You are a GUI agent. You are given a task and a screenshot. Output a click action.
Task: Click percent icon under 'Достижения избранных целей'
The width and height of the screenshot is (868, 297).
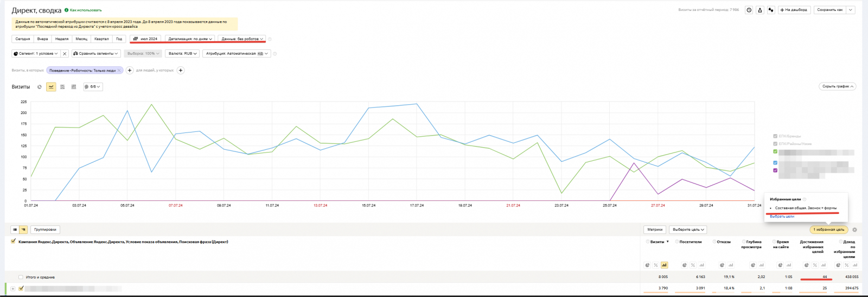click(x=815, y=266)
